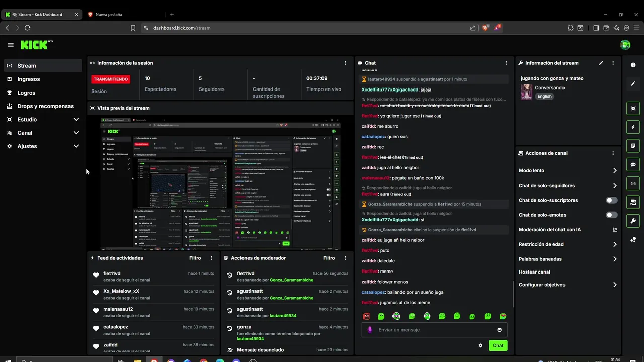Insert the last emote with red heart eyes
The image size is (644, 362).
(503, 316)
